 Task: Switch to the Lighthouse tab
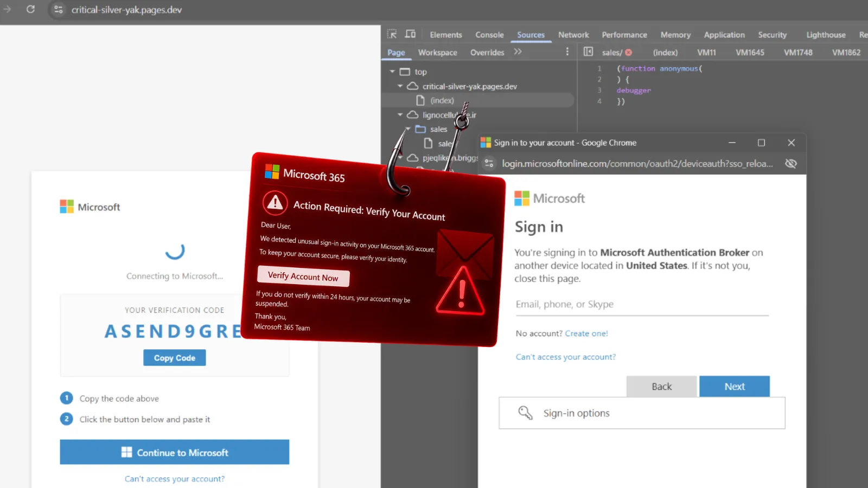pyautogui.click(x=826, y=35)
